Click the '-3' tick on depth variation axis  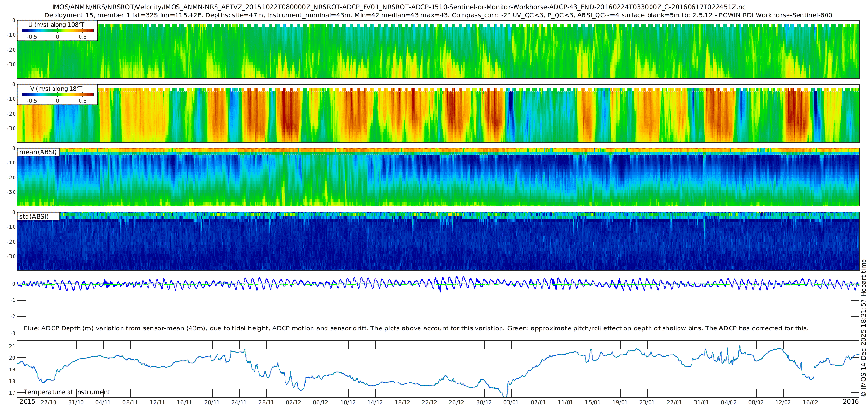click(x=13, y=333)
